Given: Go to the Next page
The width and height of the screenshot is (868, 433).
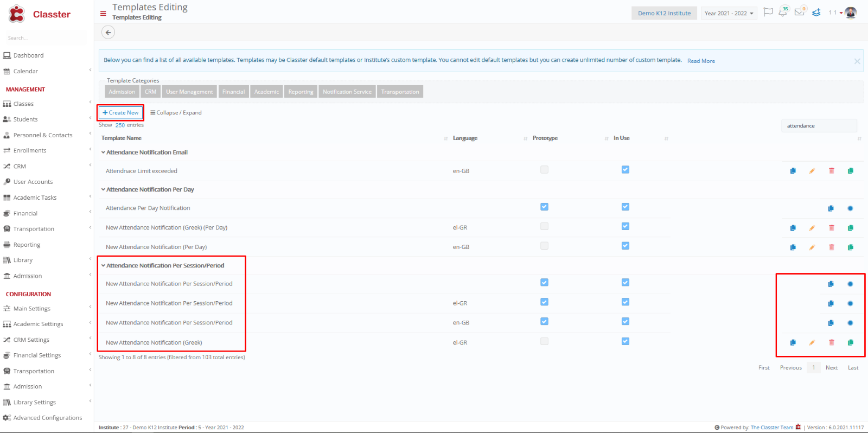Looking at the screenshot, I should tap(832, 368).
